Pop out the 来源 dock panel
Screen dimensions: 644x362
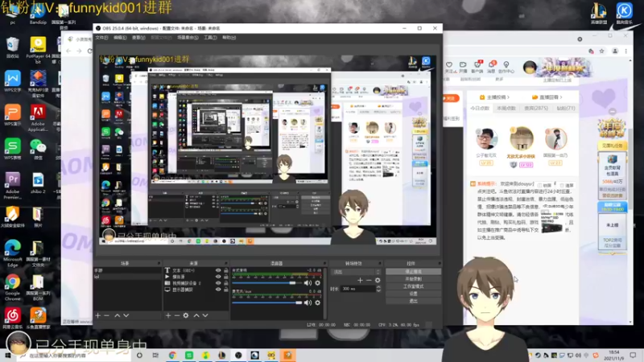[x=226, y=263]
